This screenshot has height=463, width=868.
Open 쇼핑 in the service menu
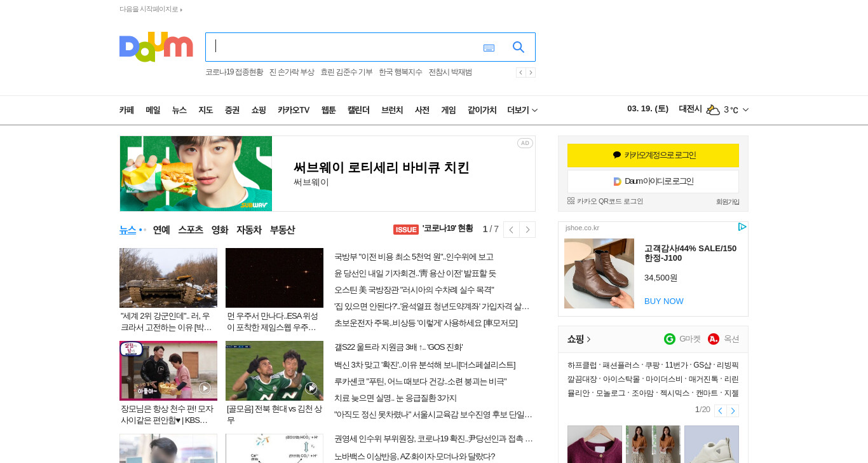[x=259, y=110]
